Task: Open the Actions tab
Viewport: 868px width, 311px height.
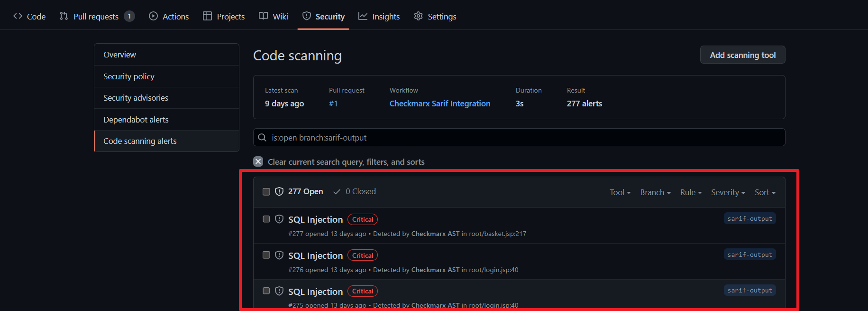Action: pos(169,16)
